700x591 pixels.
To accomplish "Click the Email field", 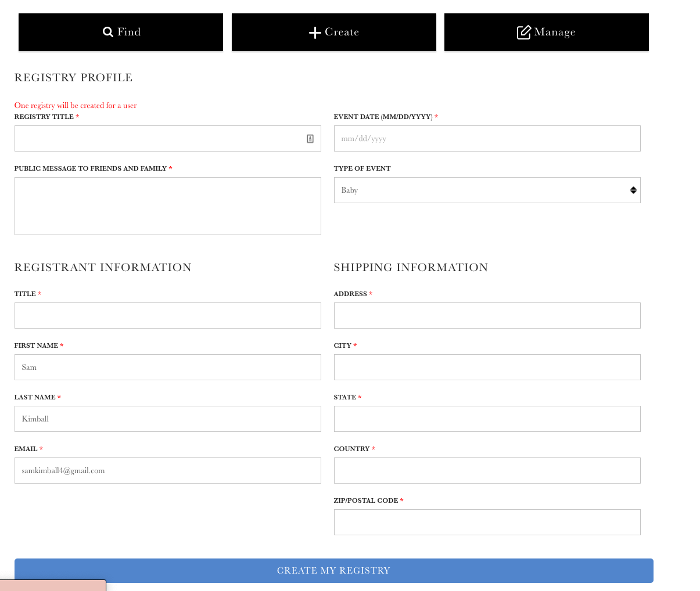I will point(168,471).
